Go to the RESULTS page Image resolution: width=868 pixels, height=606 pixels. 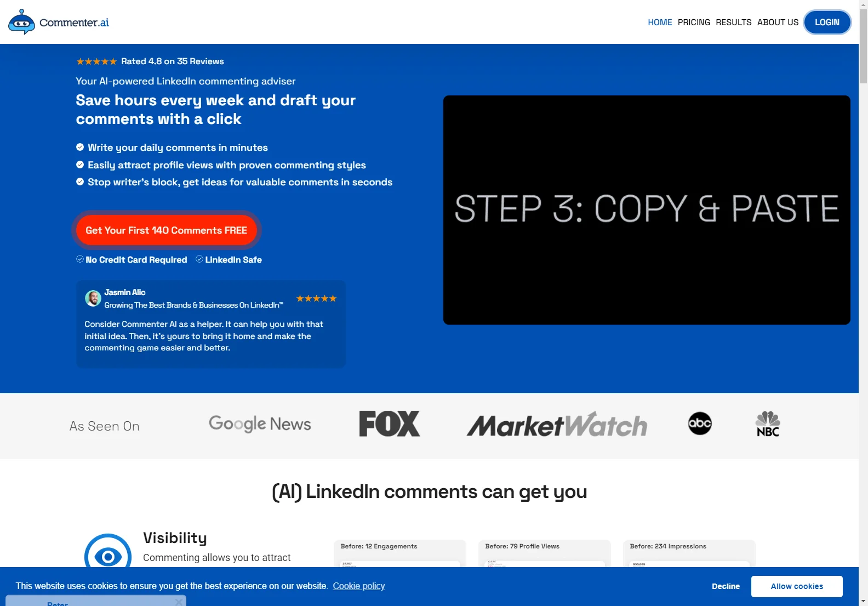pyautogui.click(x=733, y=22)
